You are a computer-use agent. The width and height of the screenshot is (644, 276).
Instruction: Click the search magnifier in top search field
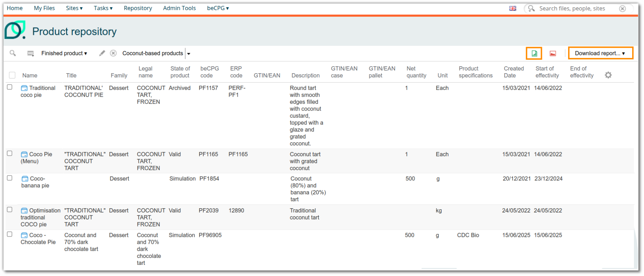click(x=531, y=8)
